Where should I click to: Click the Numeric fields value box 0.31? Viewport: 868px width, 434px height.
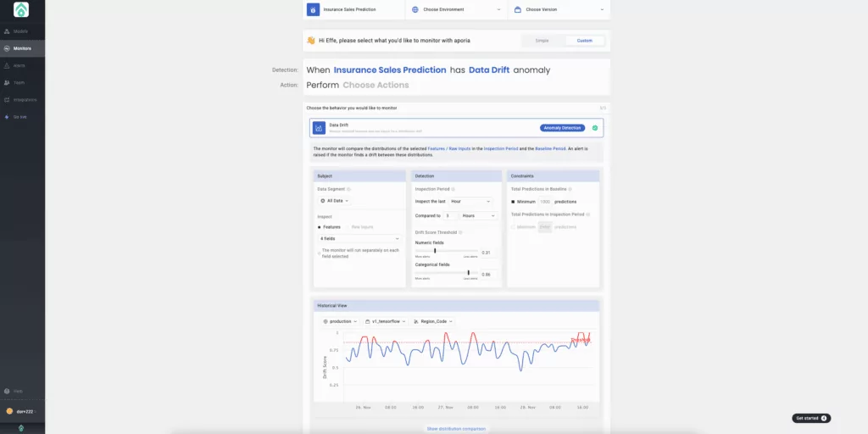coord(487,253)
